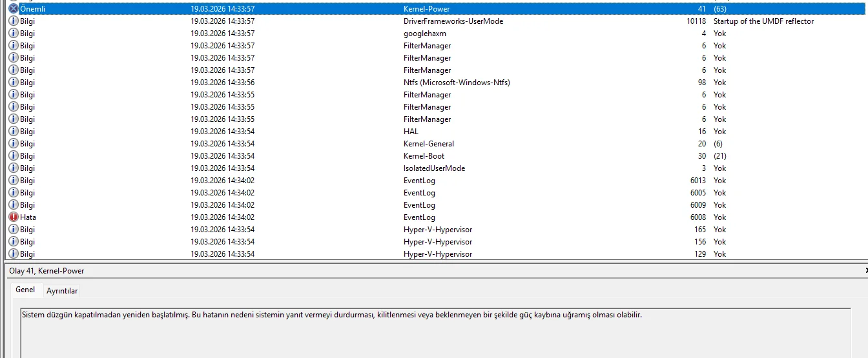This screenshot has height=358, width=868.
Task: Click the 'IsolatedUserMode' source cell
Action: point(434,168)
